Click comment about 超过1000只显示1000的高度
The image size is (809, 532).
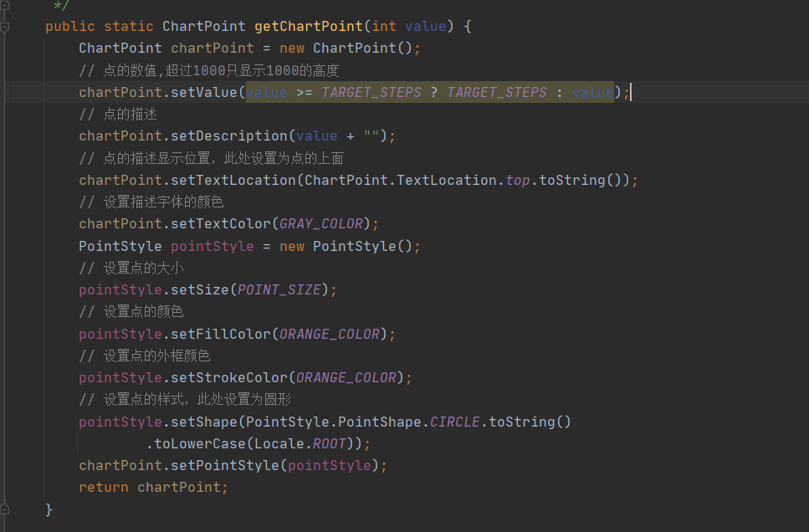point(209,70)
